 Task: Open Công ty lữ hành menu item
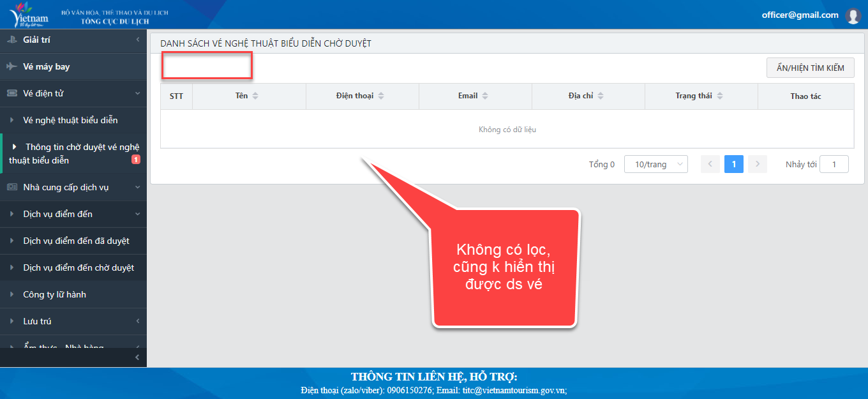click(54, 294)
